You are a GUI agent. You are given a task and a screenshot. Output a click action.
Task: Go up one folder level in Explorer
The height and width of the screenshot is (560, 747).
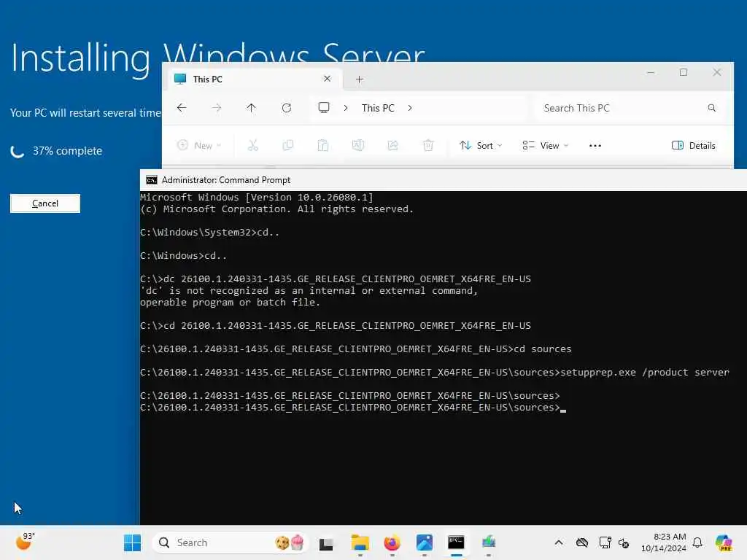coord(252,108)
